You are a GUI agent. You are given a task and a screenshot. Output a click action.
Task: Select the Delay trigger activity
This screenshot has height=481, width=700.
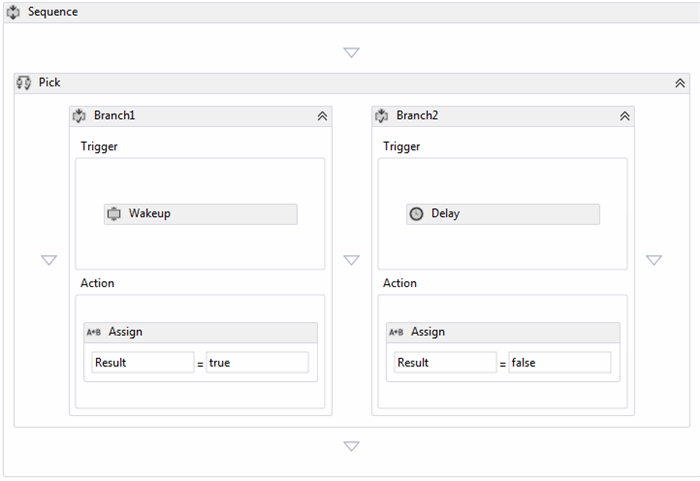coord(502,214)
